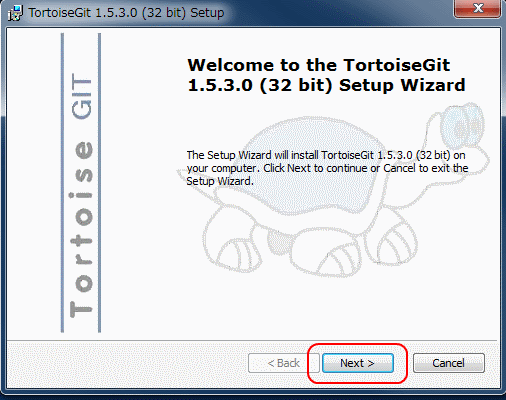This screenshot has width=506, height=400.
Task: Click the empty title bar area beside the title
Action: (337, 13)
